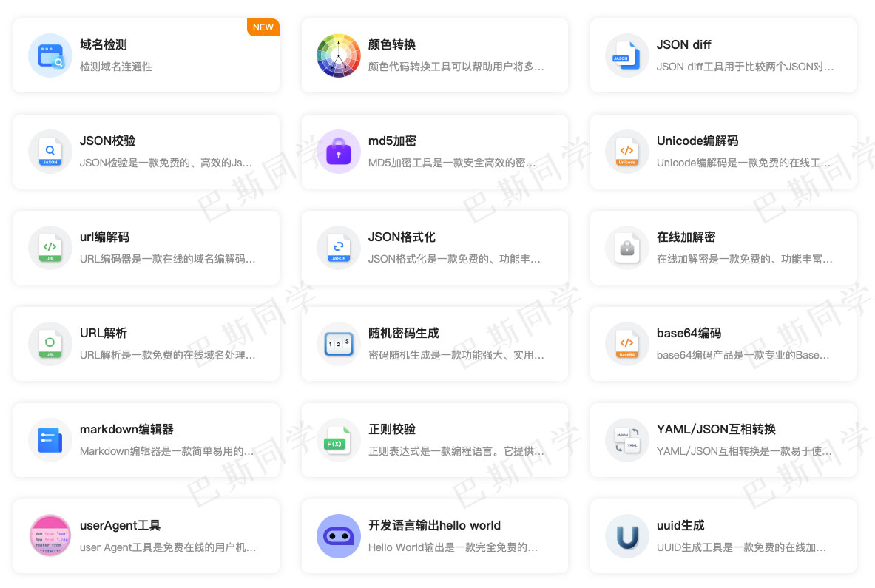Click the description 检测域名连通性
875x588 pixels.
tap(116, 67)
